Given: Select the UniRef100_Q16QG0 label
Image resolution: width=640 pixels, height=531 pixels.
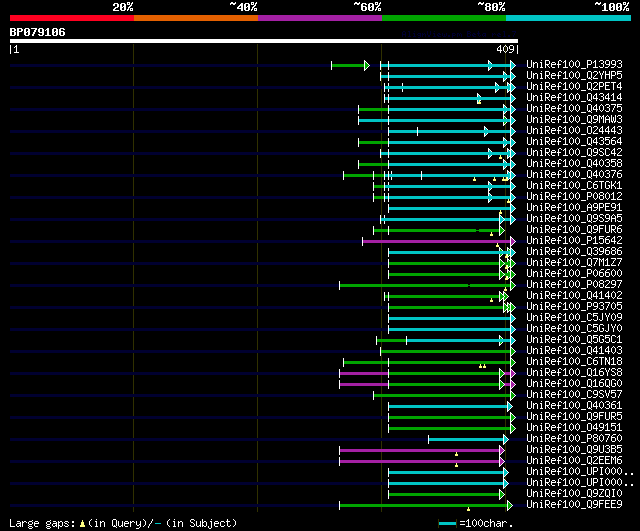Looking at the screenshot, I should [x=574, y=384].
